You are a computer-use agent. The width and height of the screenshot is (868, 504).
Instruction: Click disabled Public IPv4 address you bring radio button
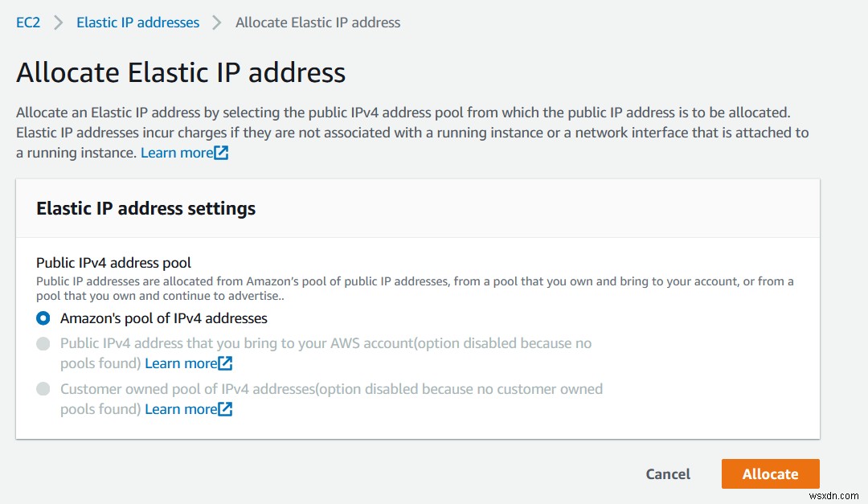[43, 342]
